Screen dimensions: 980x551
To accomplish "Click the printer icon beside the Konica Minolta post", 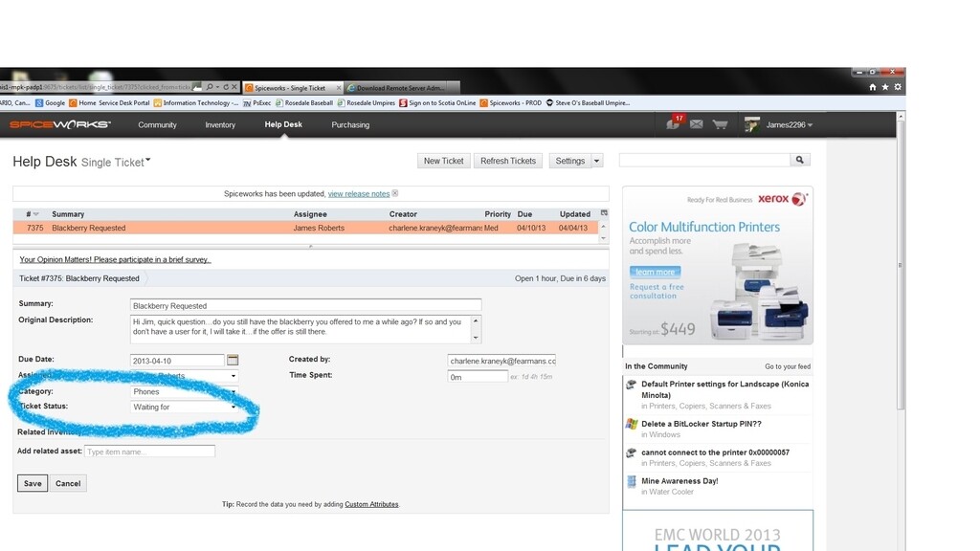I will point(633,383).
